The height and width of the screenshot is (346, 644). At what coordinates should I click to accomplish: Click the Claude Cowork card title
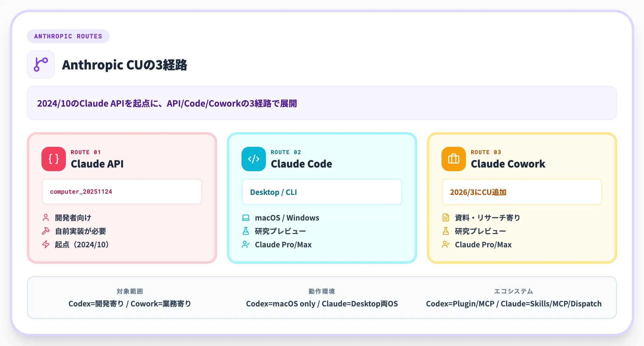point(508,164)
